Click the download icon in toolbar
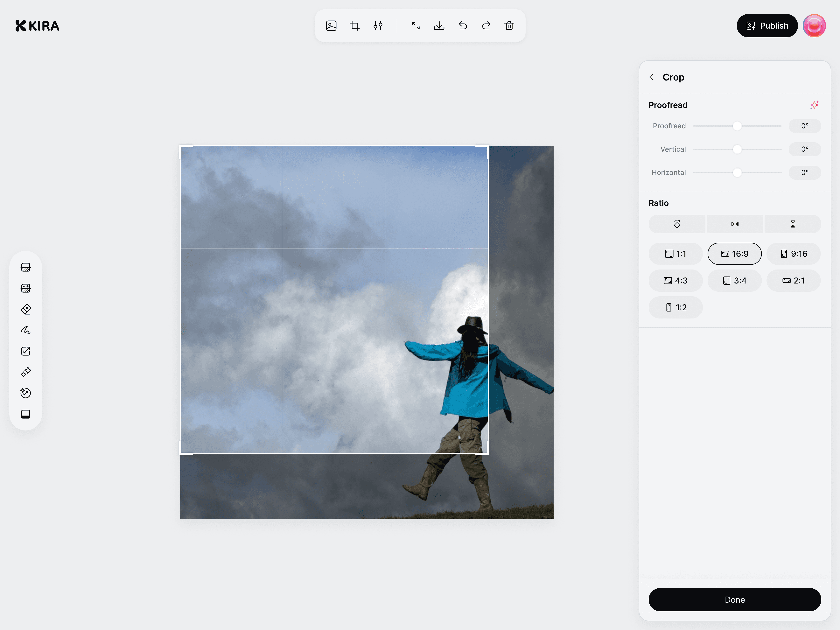840x630 pixels. click(439, 26)
